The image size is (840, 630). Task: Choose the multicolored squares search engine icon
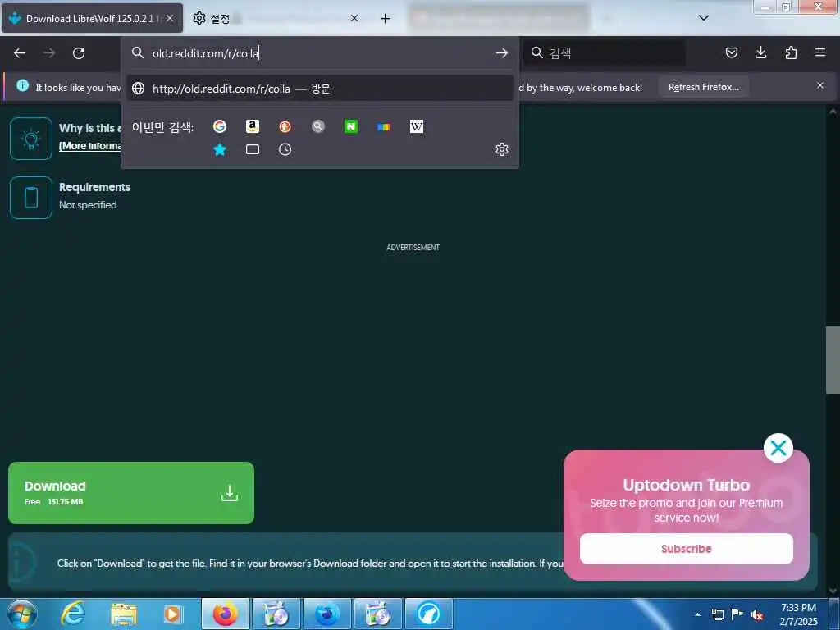coord(384,127)
